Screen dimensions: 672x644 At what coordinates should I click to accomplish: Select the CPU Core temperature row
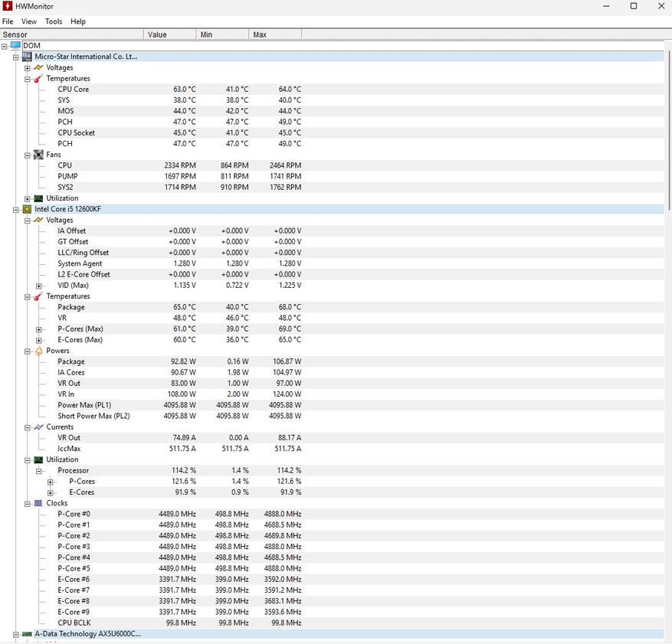coord(73,90)
